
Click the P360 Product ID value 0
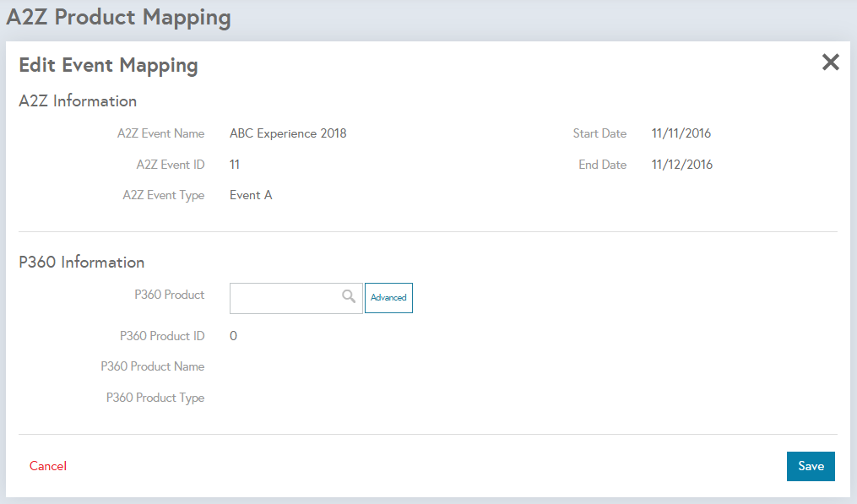(233, 336)
